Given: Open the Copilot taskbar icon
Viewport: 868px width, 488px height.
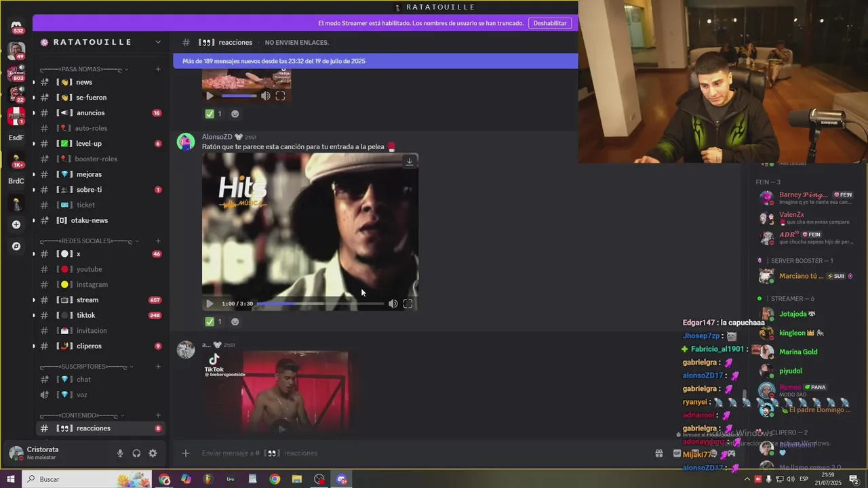Looking at the screenshot, I should click(x=186, y=479).
